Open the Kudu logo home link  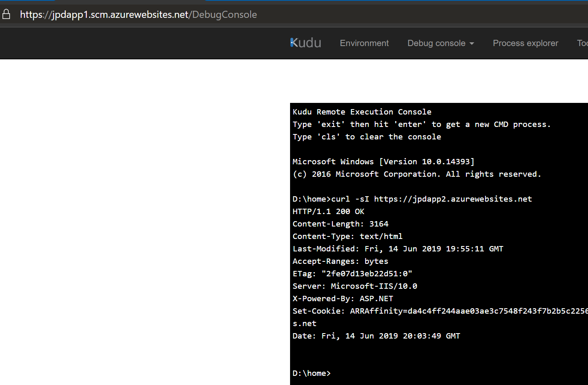(305, 43)
